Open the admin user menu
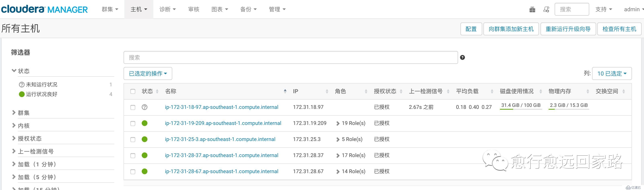 tap(634, 9)
